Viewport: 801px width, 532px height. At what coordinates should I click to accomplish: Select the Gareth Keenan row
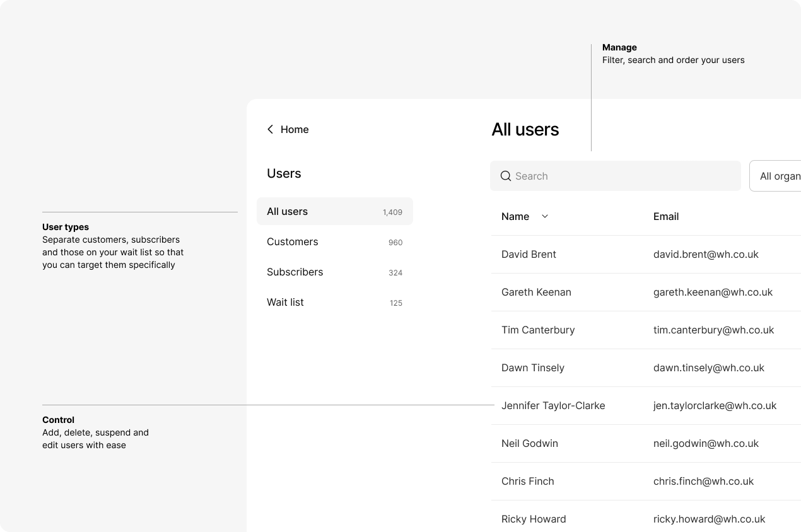(536, 292)
